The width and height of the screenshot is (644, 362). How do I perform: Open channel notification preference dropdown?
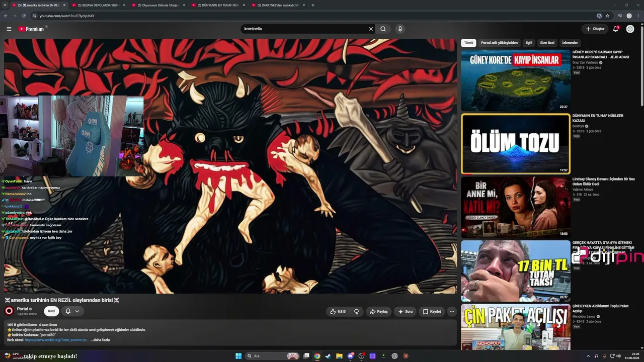coord(72,311)
